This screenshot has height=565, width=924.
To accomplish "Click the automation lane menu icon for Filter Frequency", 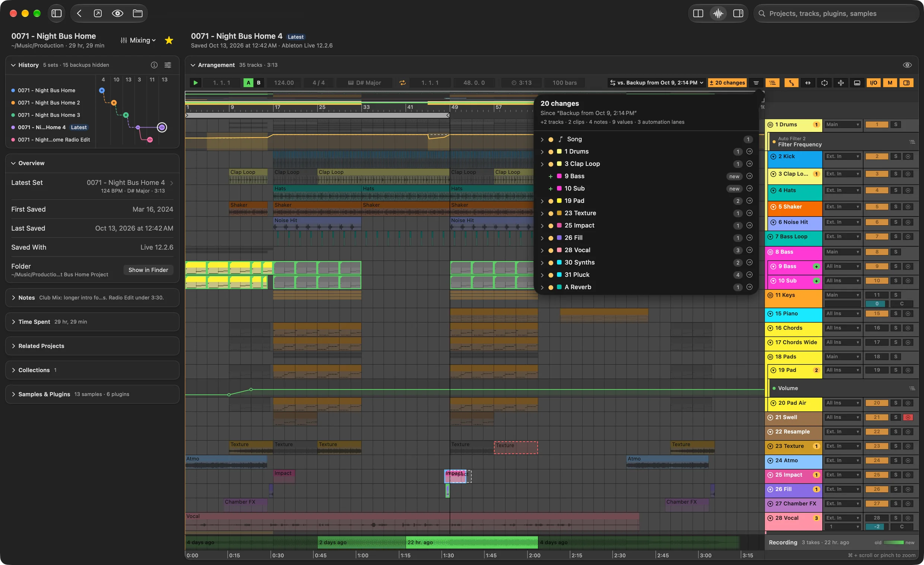I will pos(912,142).
